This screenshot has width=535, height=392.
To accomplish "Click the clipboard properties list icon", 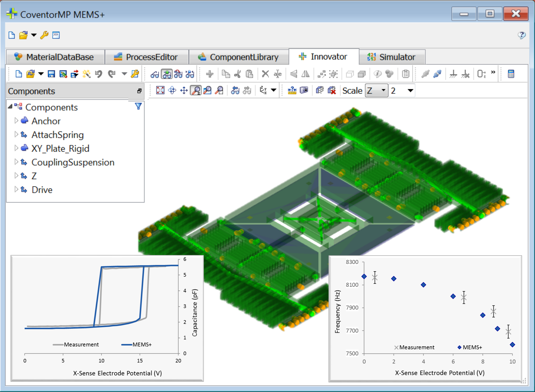I will click(x=406, y=74).
